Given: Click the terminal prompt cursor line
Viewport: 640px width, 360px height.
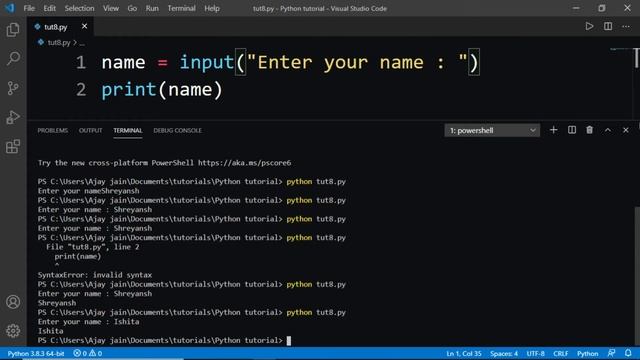Looking at the screenshot, I should pyautogui.click(x=164, y=340).
